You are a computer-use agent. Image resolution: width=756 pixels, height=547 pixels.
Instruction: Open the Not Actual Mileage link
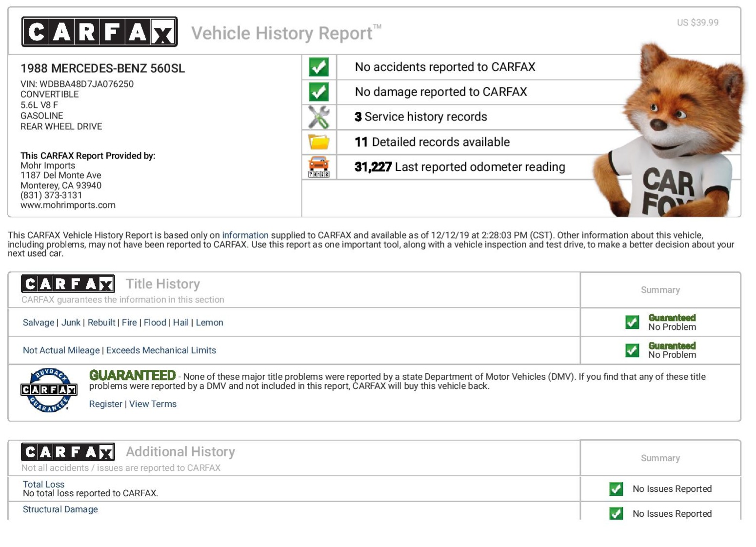(x=61, y=350)
